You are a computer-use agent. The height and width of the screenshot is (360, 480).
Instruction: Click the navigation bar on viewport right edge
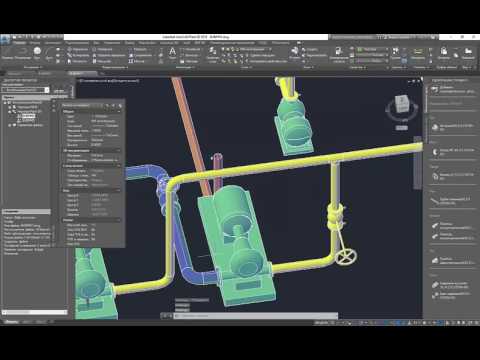pos(418,163)
